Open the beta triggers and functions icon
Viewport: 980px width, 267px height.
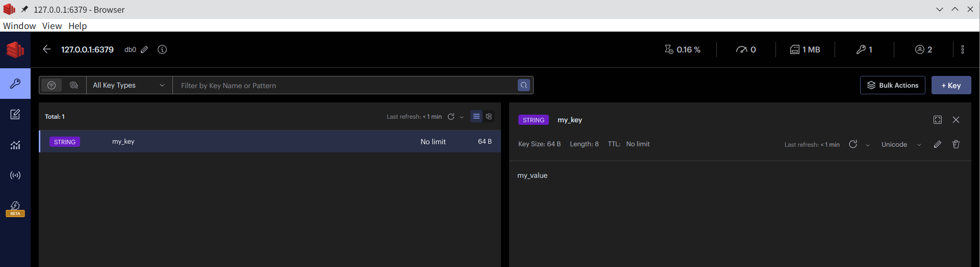[x=15, y=208]
